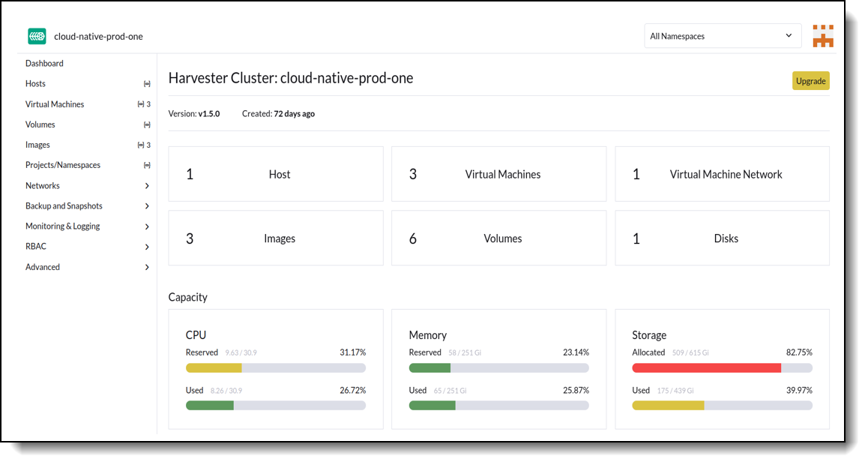Click the Storage Used yellow progress bar
The image size is (868, 465).
(x=722, y=406)
